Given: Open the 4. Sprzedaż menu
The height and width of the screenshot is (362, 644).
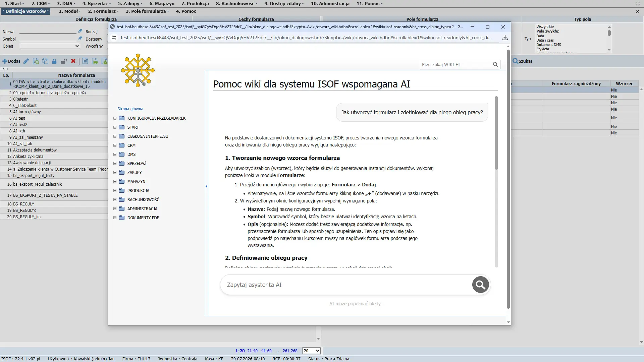Looking at the screenshot, I should (x=97, y=3).
